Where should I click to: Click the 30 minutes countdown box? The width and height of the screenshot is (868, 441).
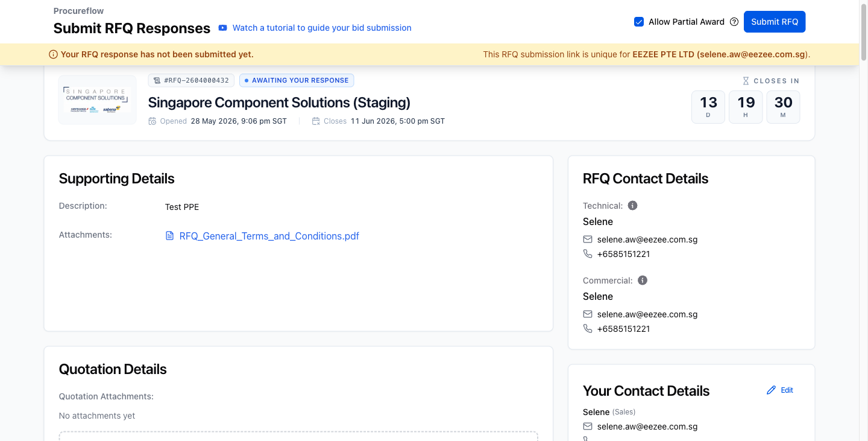tap(783, 107)
